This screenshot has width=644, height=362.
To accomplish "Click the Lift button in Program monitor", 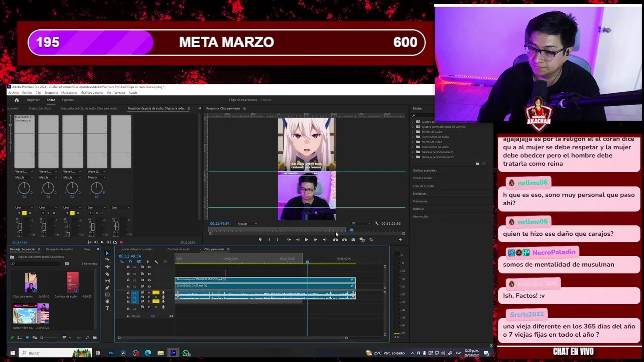I will [x=336, y=240].
